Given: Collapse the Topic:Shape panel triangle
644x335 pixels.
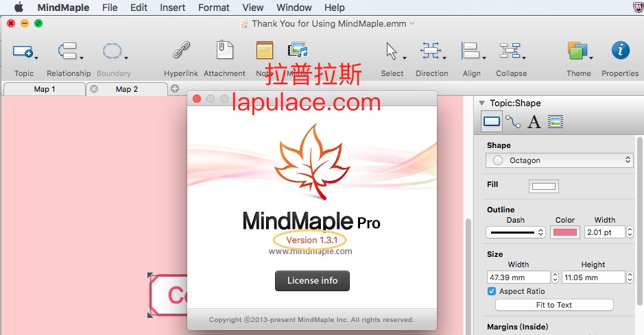Looking at the screenshot, I should click(x=481, y=103).
